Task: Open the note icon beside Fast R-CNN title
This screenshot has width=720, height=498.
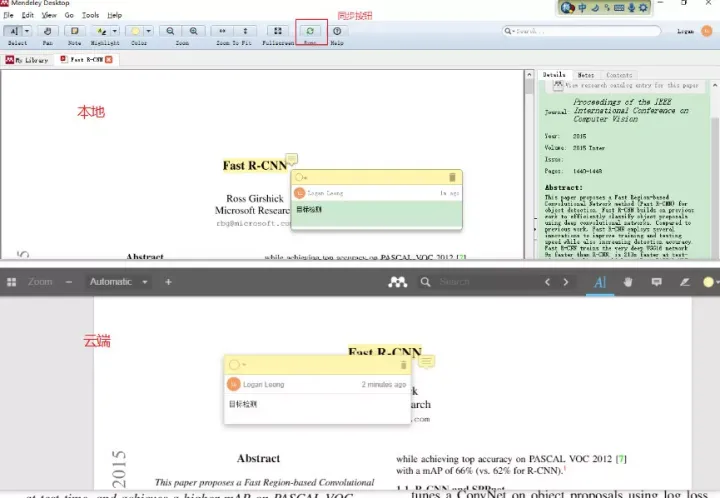Action: tap(292, 159)
